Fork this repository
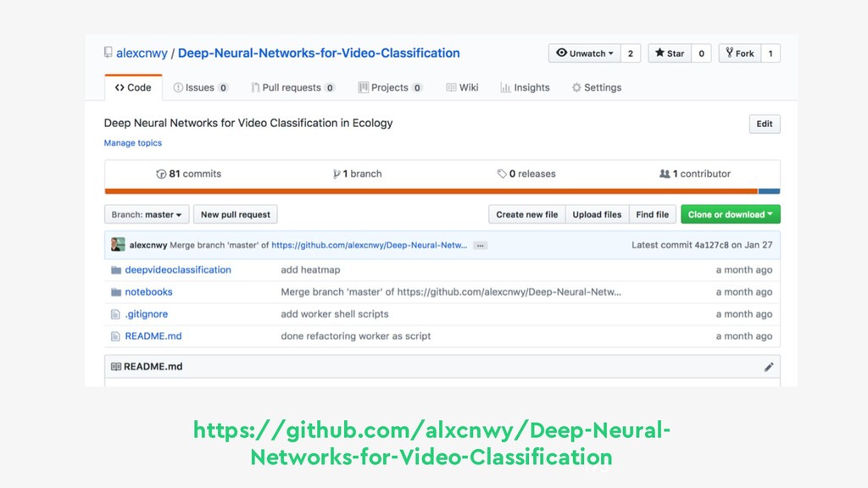Viewport: 868px width, 488px height. 740,53
